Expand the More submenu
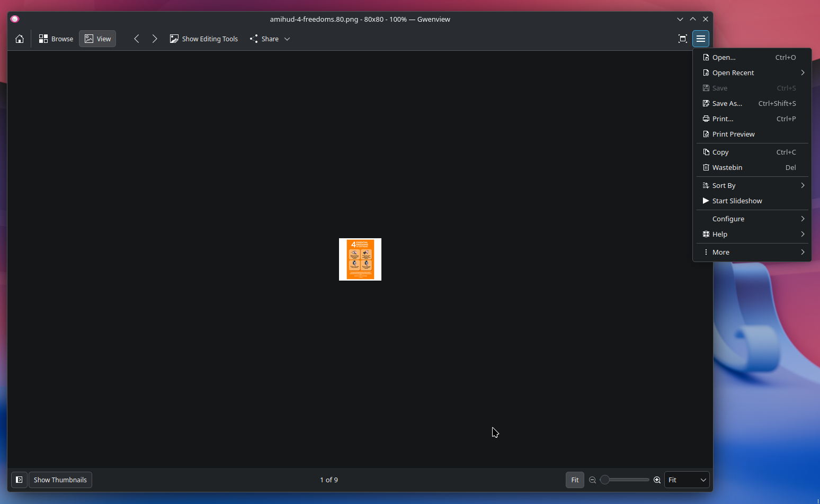 [752, 252]
